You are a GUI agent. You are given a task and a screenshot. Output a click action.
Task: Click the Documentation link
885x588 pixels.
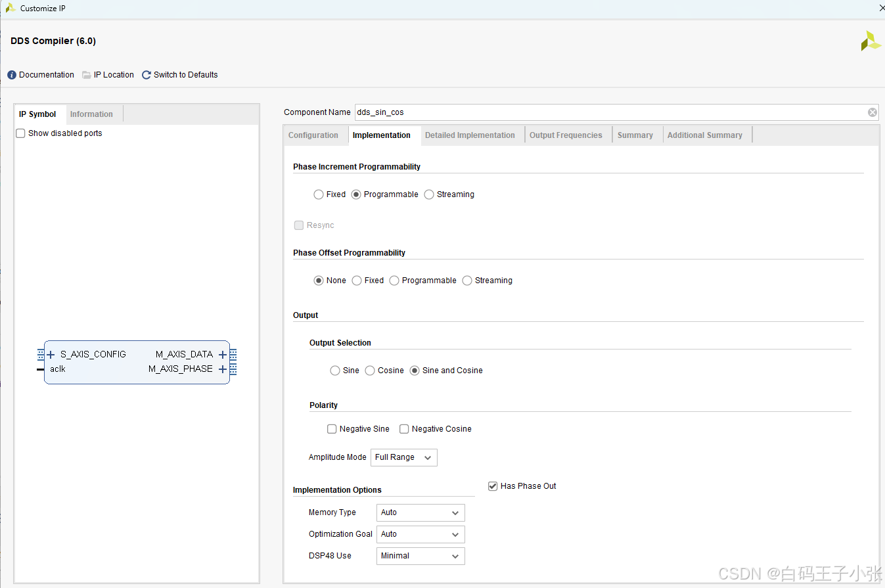pos(47,75)
